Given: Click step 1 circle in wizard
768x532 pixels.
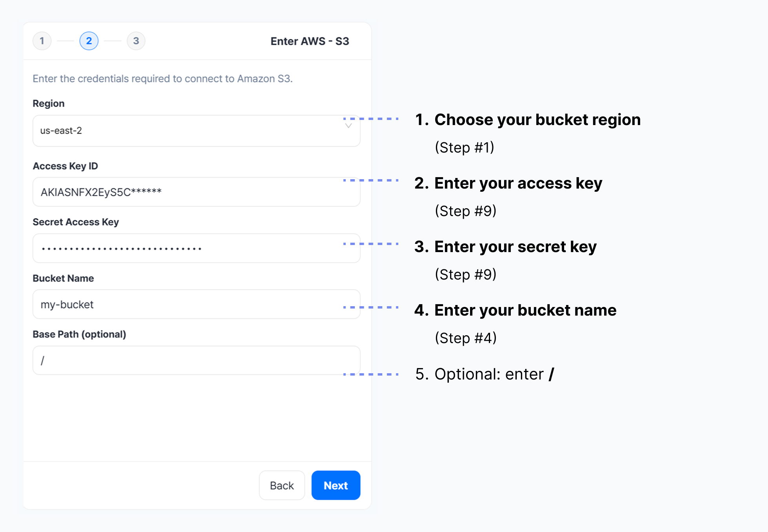Looking at the screenshot, I should coord(42,41).
